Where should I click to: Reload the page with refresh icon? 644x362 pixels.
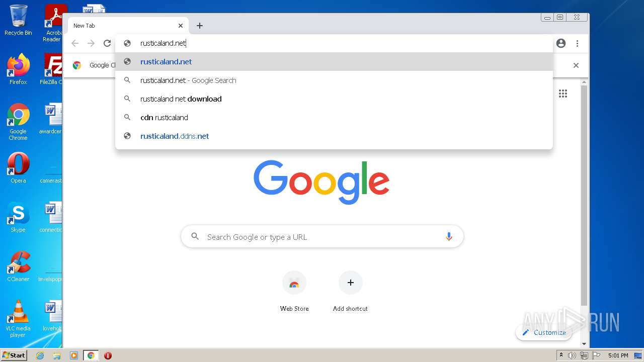point(107,43)
